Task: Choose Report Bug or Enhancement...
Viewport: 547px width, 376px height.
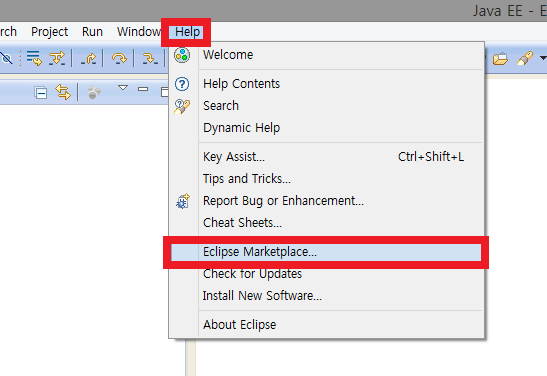Action: (327, 201)
